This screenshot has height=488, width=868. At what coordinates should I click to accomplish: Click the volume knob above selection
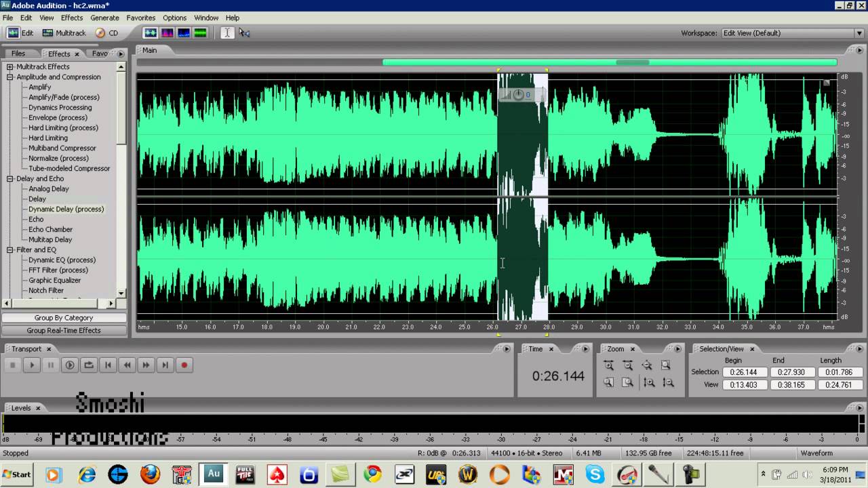click(519, 95)
